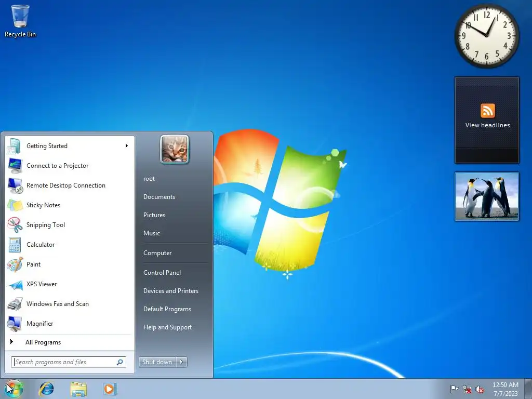Open Control Panel from the Start menu

tap(162, 273)
